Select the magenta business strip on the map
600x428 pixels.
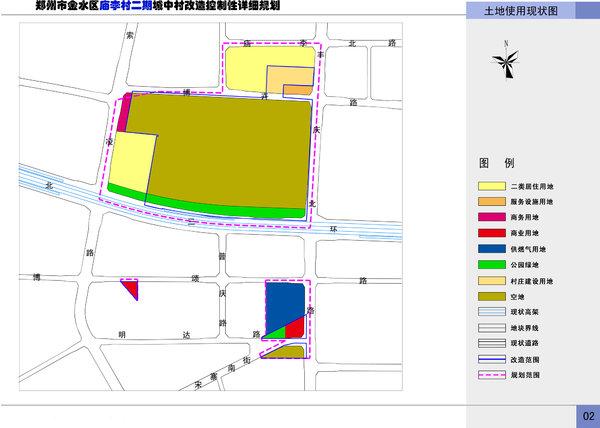coord(124,114)
